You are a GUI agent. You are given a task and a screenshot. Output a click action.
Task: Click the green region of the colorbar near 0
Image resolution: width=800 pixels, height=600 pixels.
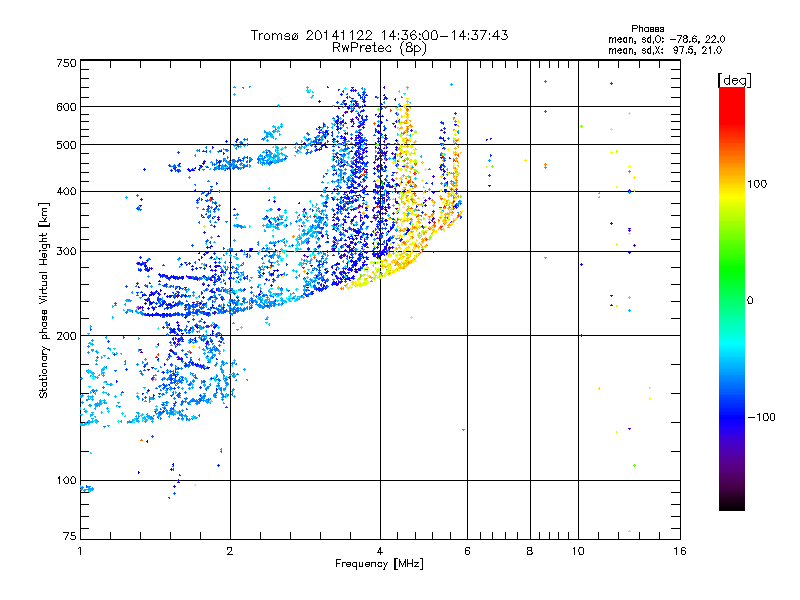pos(732,287)
